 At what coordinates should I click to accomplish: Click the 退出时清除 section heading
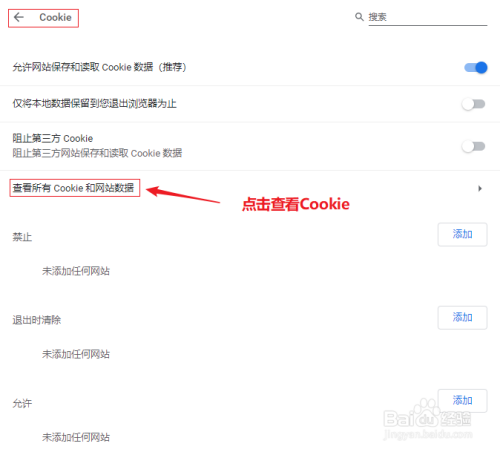[37, 320]
